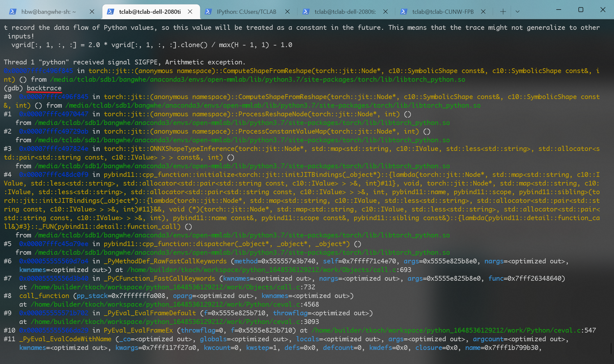The width and height of the screenshot is (614, 364).
Task: Click the underlined 'backtrace' command
Action: (44, 88)
